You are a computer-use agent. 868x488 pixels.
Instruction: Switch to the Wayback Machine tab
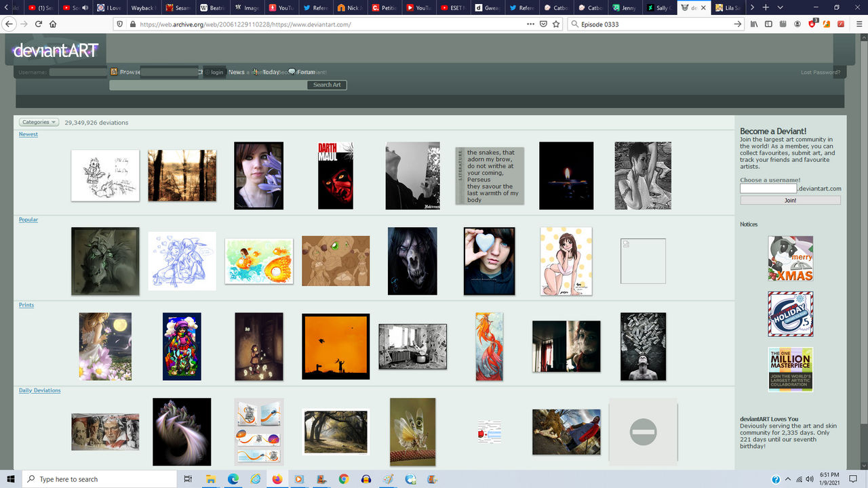(143, 7)
